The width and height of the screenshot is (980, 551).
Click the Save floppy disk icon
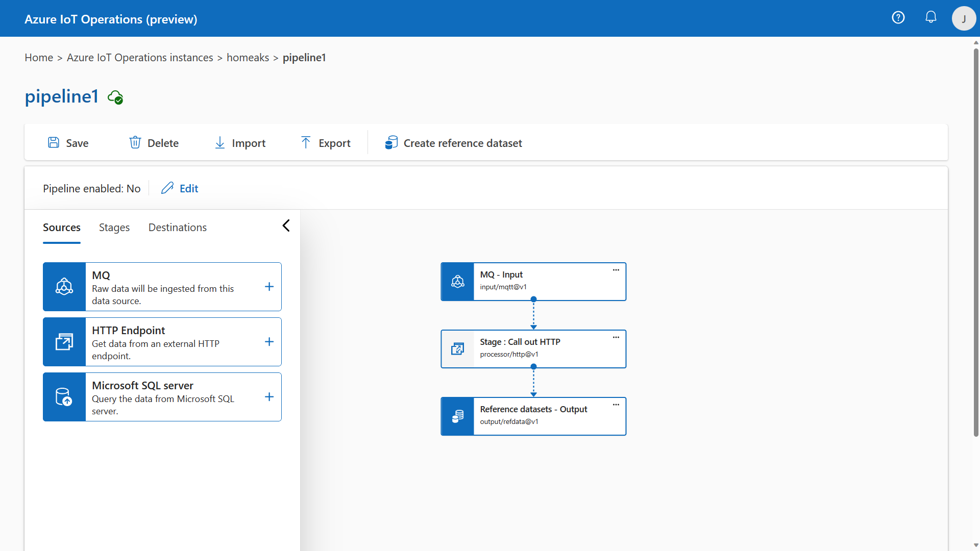coord(54,142)
